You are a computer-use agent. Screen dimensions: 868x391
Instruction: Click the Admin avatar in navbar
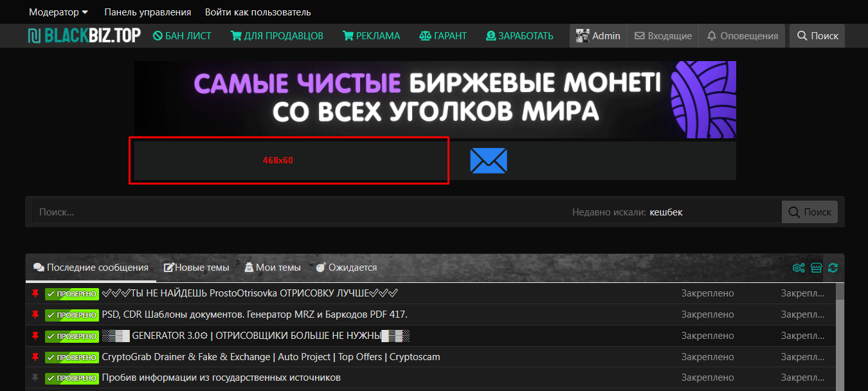583,36
